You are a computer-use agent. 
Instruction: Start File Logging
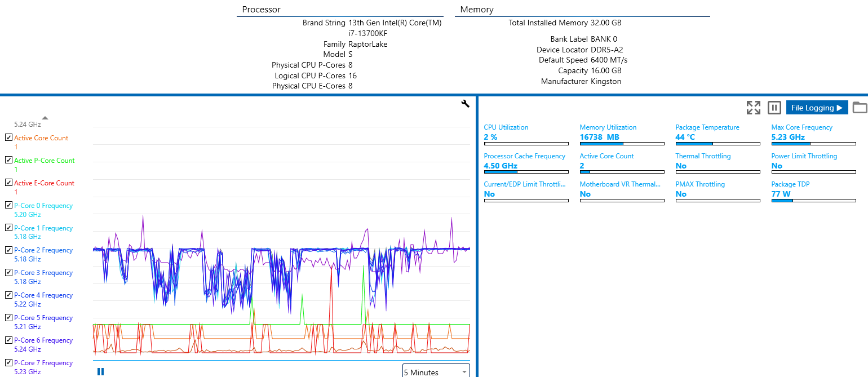point(817,108)
